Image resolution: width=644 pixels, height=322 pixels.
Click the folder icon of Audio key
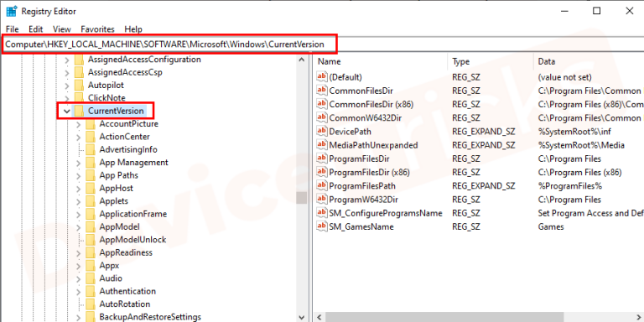point(91,278)
